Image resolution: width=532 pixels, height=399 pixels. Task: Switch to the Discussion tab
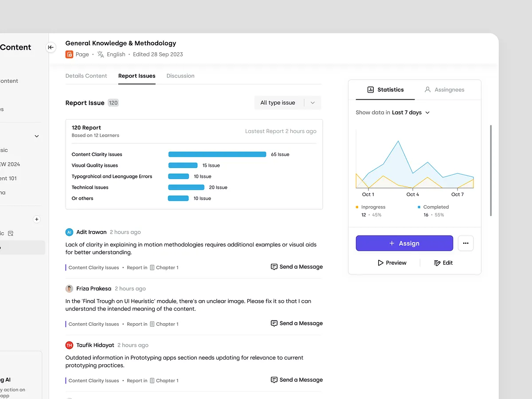click(x=180, y=76)
